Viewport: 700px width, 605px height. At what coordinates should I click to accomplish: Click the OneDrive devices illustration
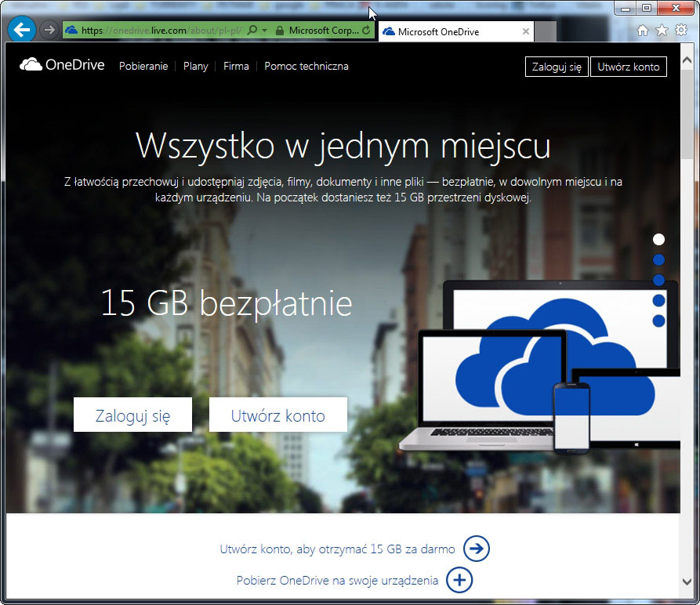(539, 366)
